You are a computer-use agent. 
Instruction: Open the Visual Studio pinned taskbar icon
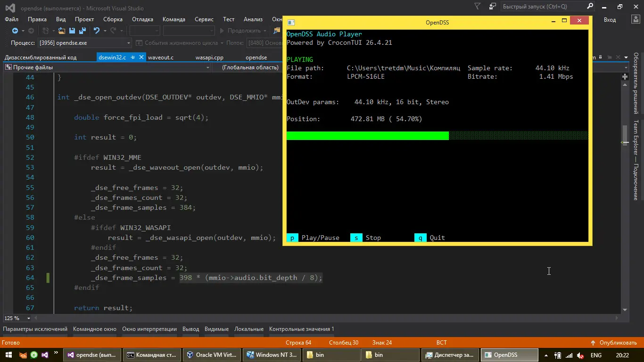[x=45, y=355]
